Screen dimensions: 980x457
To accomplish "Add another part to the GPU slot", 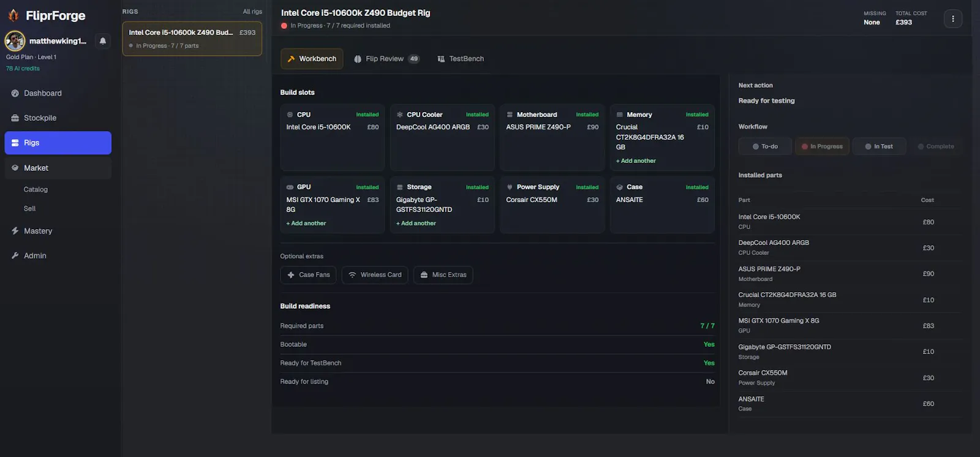I will (306, 223).
